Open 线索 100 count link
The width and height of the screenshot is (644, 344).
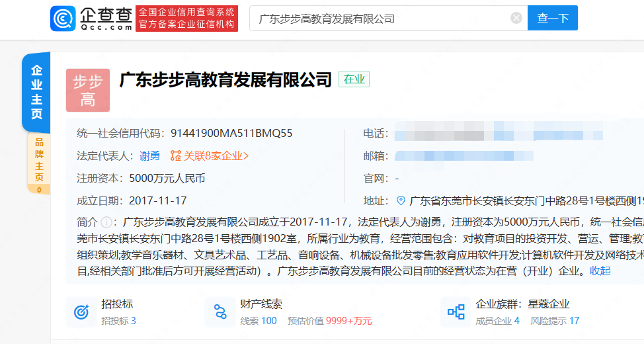259,321
